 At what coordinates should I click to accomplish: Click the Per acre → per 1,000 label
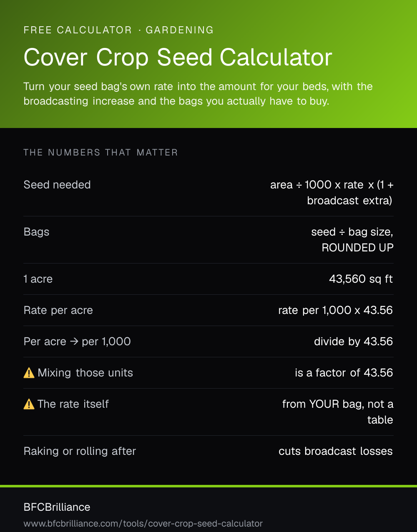pos(77,341)
